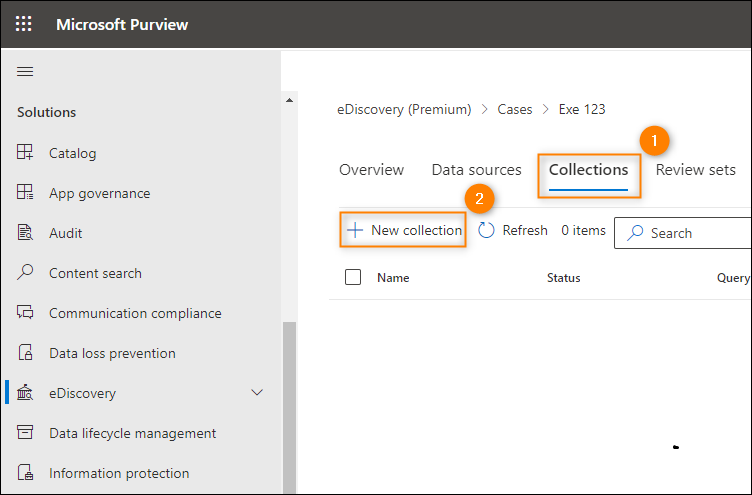The height and width of the screenshot is (495, 752).
Task: Expand the eDiscovery chevron in sidebar
Action: pyautogui.click(x=257, y=393)
